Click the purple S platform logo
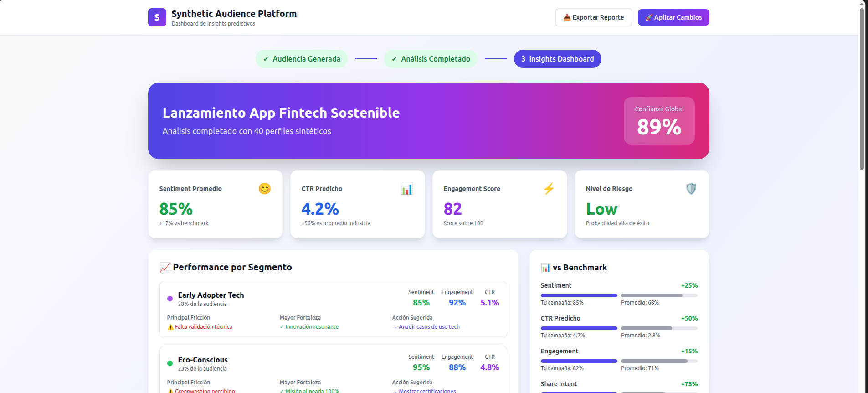The image size is (868, 393). click(x=157, y=17)
